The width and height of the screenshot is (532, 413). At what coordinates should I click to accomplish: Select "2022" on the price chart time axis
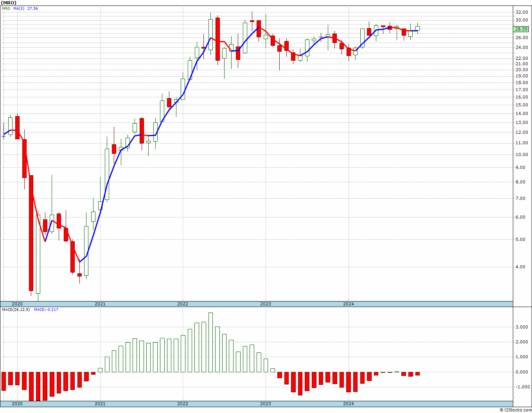[x=183, y=304]
